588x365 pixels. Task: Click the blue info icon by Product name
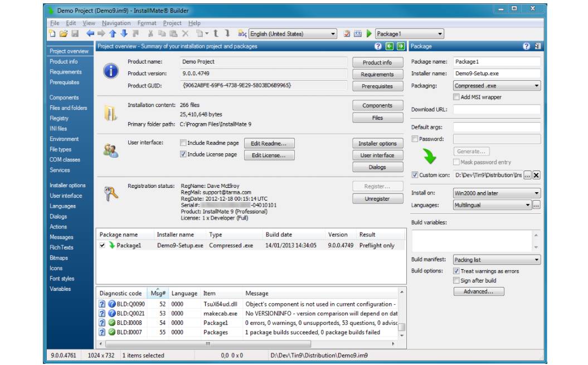pyautogui.click(x=111, y=71)
